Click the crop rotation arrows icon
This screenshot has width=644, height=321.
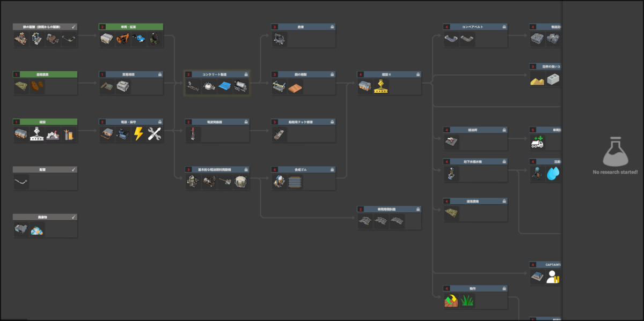point(451,301)
